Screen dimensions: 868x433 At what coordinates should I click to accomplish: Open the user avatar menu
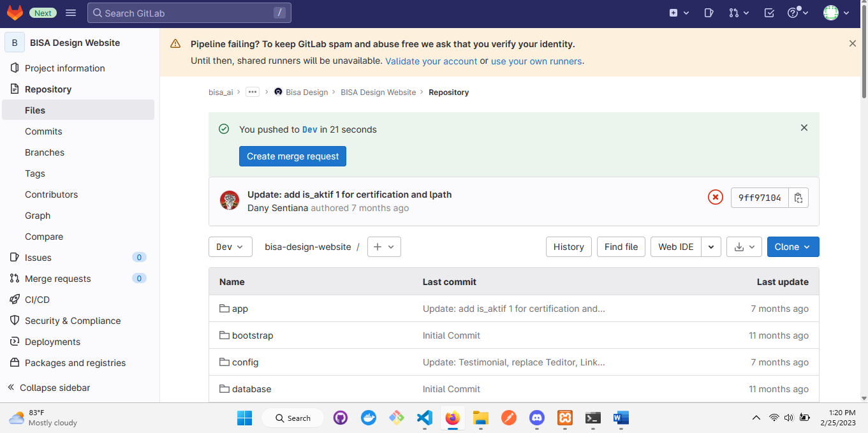(836, 13)
